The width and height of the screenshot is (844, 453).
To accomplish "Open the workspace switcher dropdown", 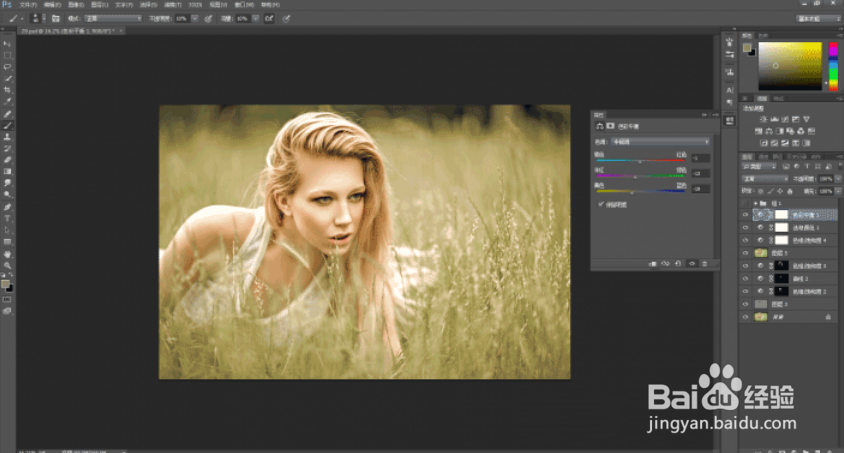I will (818, 18).
